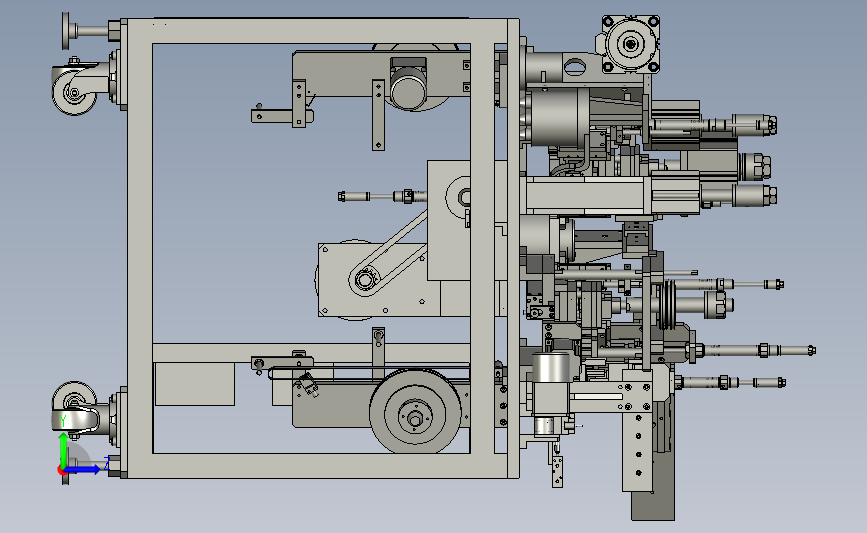
Task: Select the shiny metal cylinder near lower right
Action: [x=550, y=368]
